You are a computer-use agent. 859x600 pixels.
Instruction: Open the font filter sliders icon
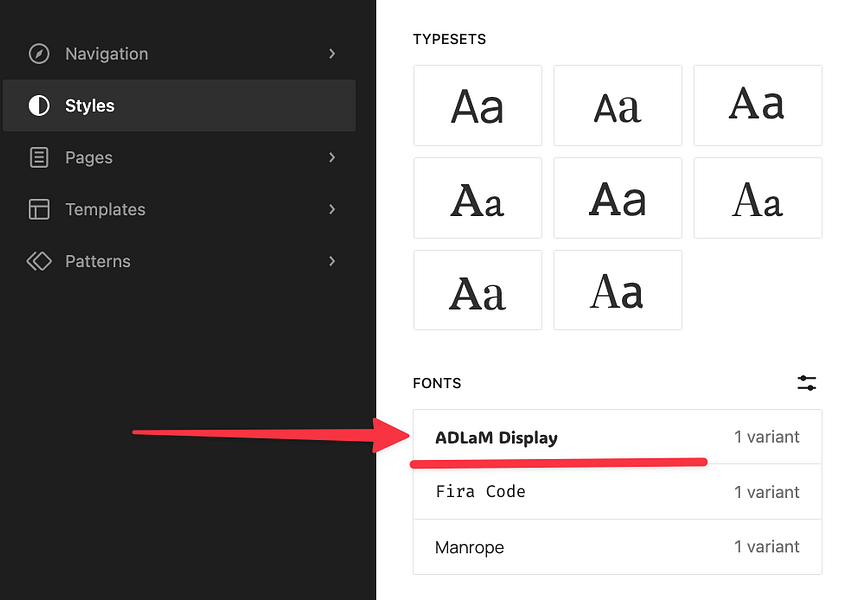point(806,382)
